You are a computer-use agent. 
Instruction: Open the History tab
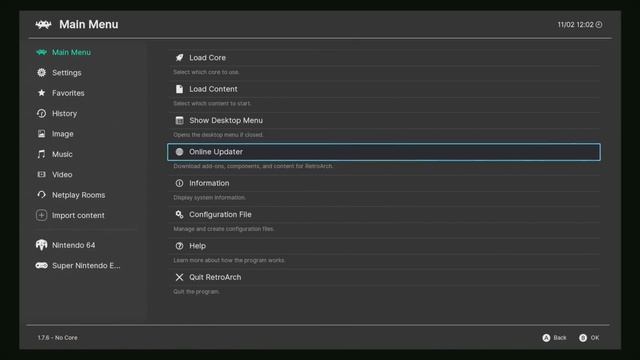(x=64, y=113)
